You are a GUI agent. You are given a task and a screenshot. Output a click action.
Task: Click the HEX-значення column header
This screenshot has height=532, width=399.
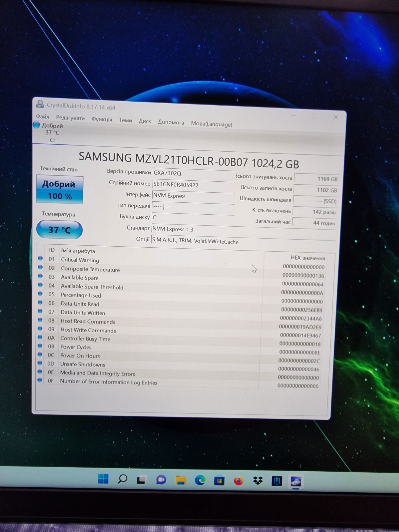click(308, 258)
